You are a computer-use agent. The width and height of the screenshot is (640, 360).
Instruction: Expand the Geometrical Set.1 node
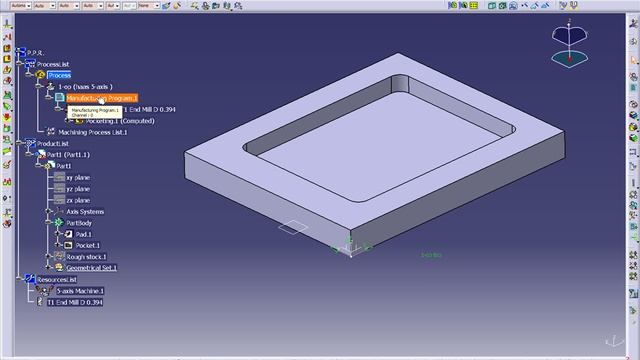[48, 267]
